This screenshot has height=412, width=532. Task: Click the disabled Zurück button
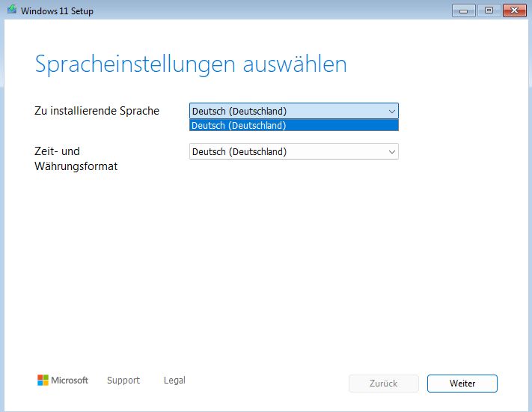(383, 384)
